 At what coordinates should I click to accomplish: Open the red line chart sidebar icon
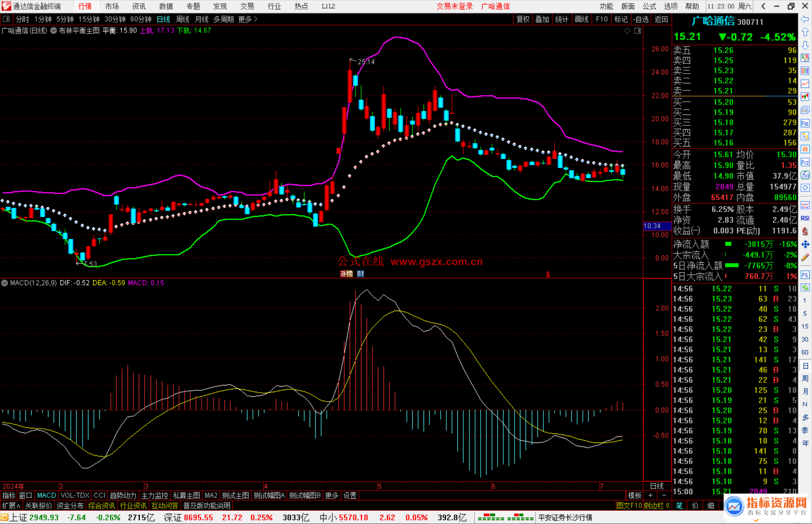[x=805, y=84]
